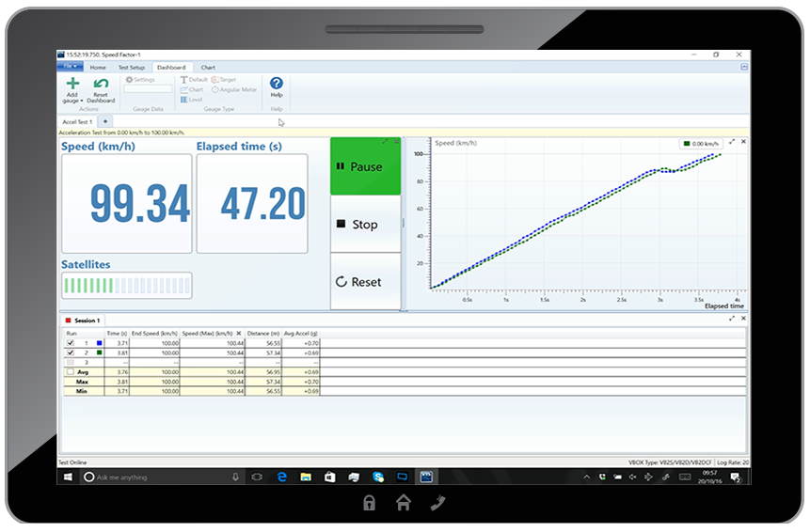Click the Add gauge plus icon

tap(72, 85)
